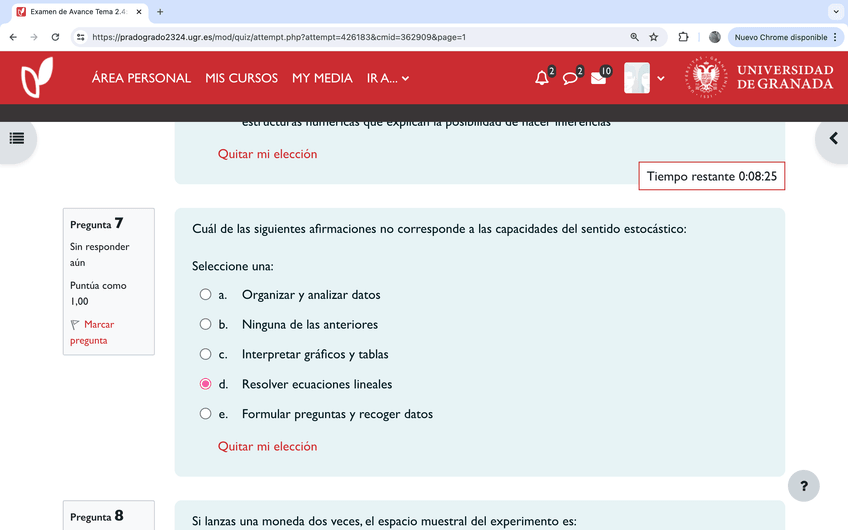
Task: Open MIS CURSOS menu
Action: (241, 78)
